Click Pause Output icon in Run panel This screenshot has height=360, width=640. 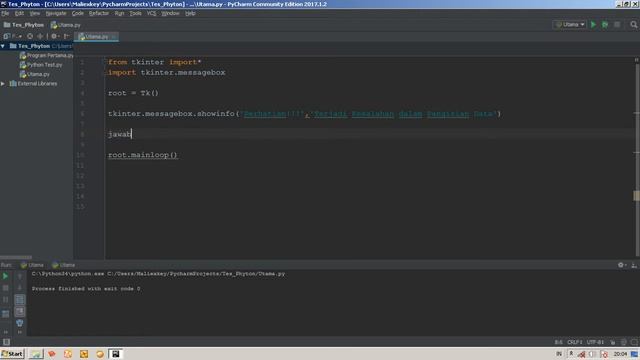click(5, 300)
